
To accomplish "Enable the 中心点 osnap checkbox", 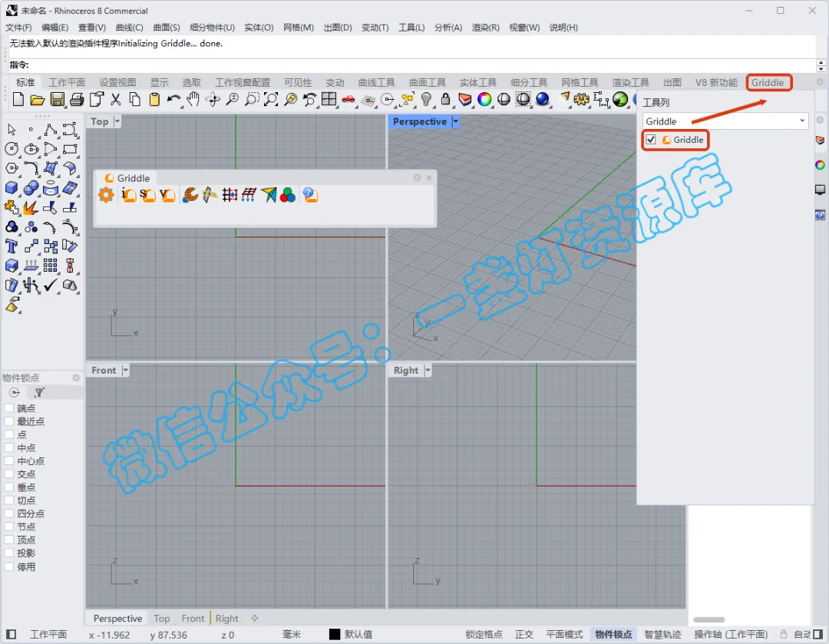I will pos(9,461).
